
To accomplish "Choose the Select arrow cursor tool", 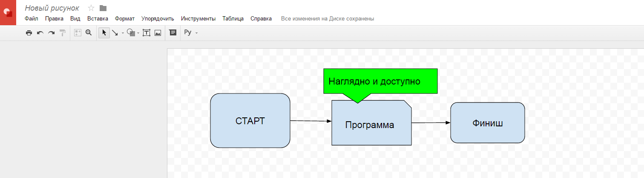I will pos(104,32).
